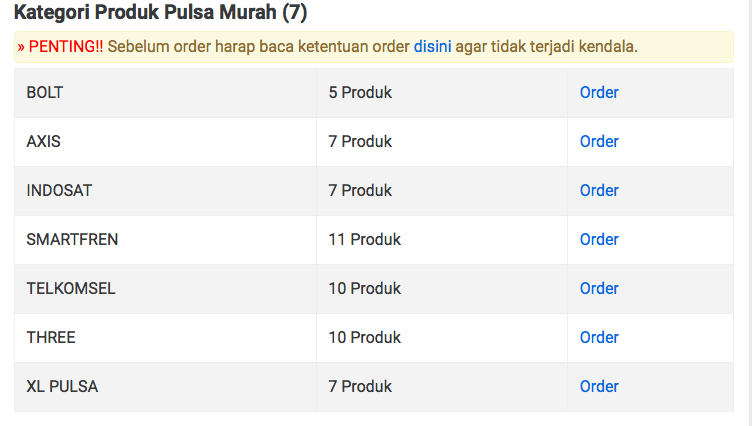Select the SMARTFREN row label
The height and width of the screenshot is (426, 752).
pos(72,239)
